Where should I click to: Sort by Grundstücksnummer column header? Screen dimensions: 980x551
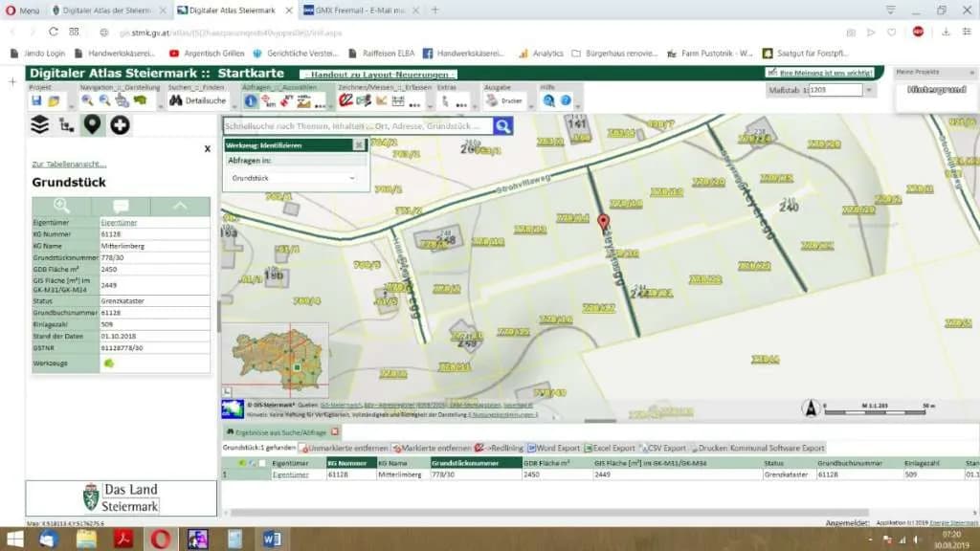click(476, 463)
